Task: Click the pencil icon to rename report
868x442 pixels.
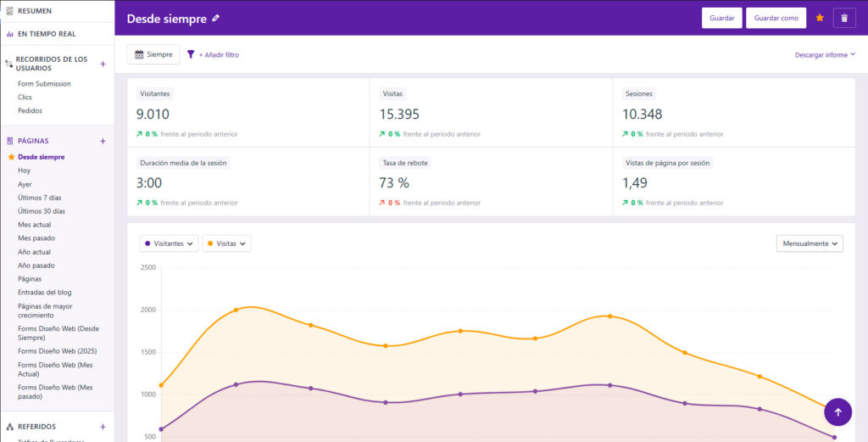Action: [x=216, y=19]
